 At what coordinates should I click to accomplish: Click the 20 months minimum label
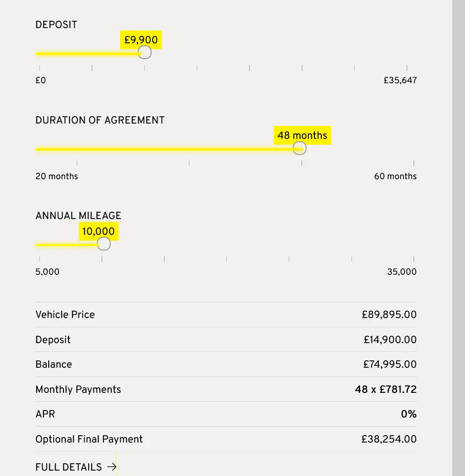pos(57,176)
